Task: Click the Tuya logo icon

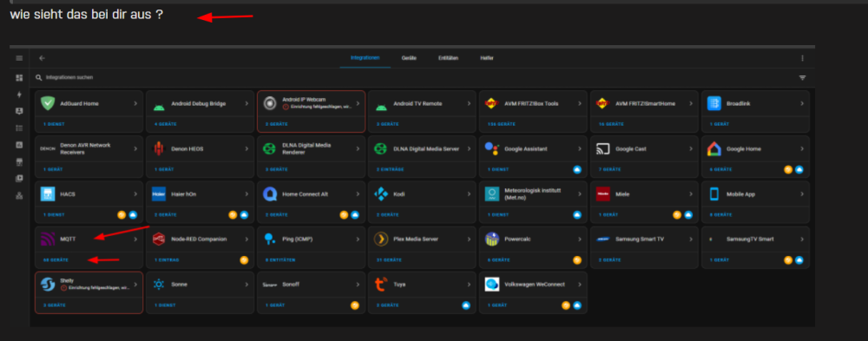Action: (x=381, y=285)
